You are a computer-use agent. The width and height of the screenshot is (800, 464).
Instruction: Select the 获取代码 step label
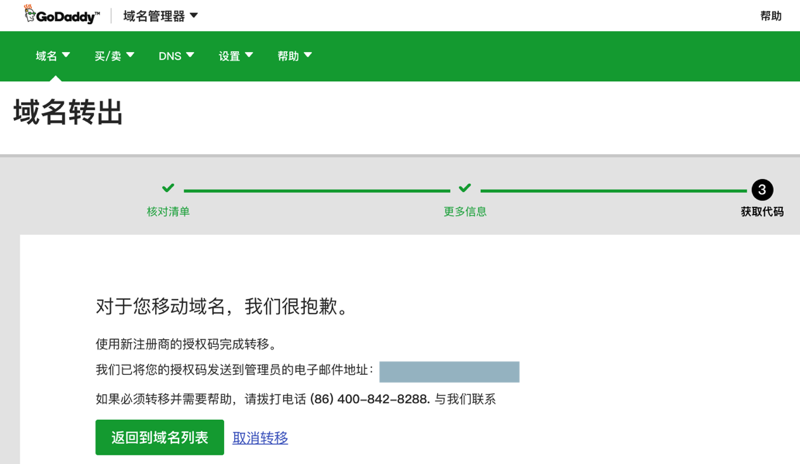pyautogui.click(x=762, y=211)
